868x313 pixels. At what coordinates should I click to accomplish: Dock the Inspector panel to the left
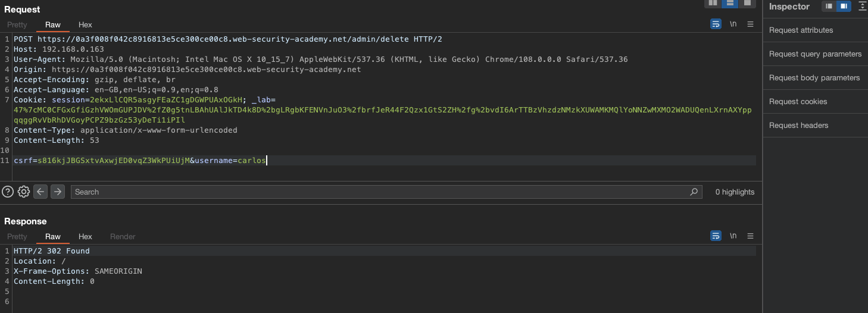pyautogui.click(x=829, y=7)
